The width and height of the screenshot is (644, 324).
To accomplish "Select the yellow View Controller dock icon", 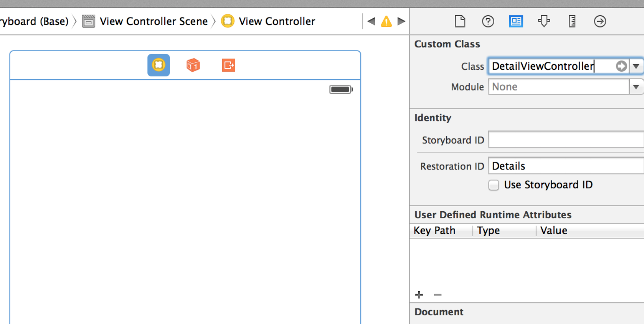I will click(159, 65).
